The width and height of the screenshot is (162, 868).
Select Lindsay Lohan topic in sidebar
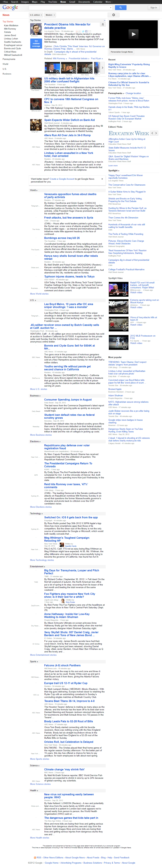coord(11,39)
